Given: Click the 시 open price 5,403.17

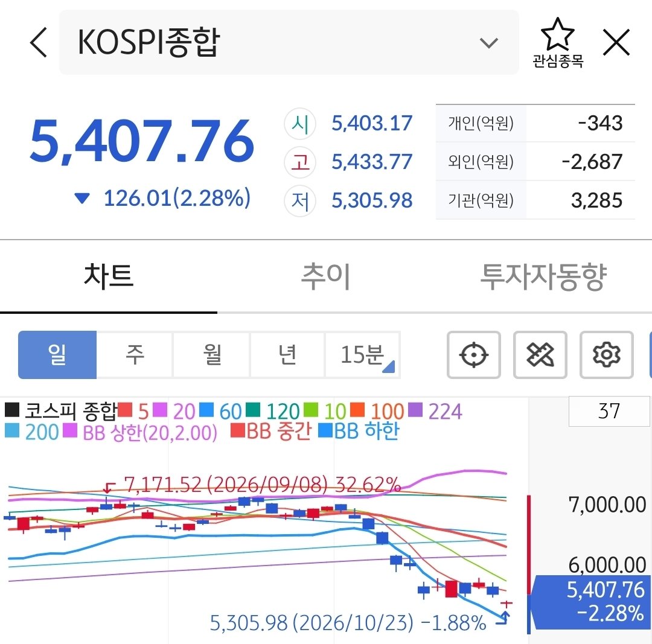Looking at the screenshot, I should [372, 124].
